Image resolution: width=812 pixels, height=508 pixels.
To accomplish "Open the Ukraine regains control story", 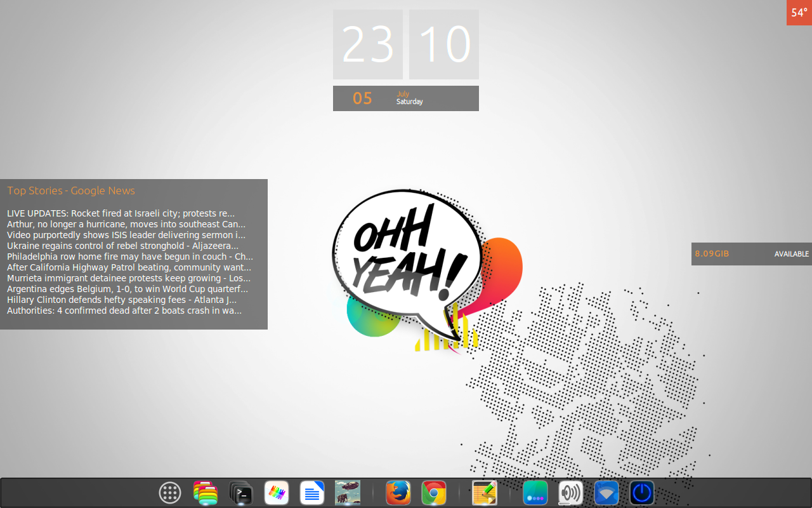I will click(x=123, y=246).
